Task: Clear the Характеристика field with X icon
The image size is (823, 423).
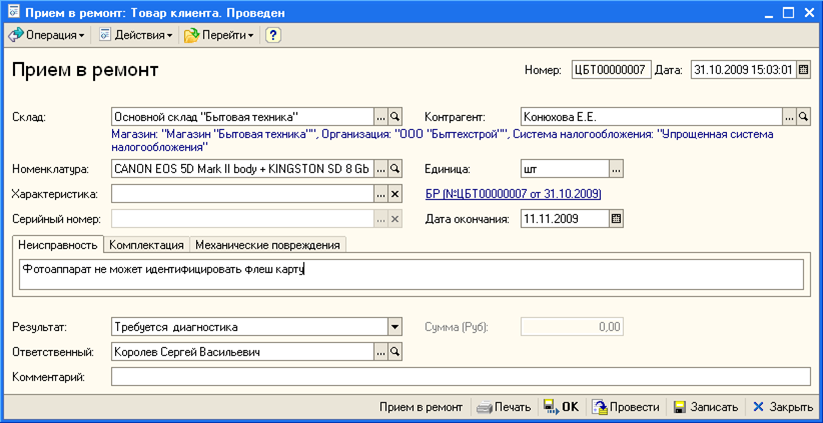Action: [395, 194]
